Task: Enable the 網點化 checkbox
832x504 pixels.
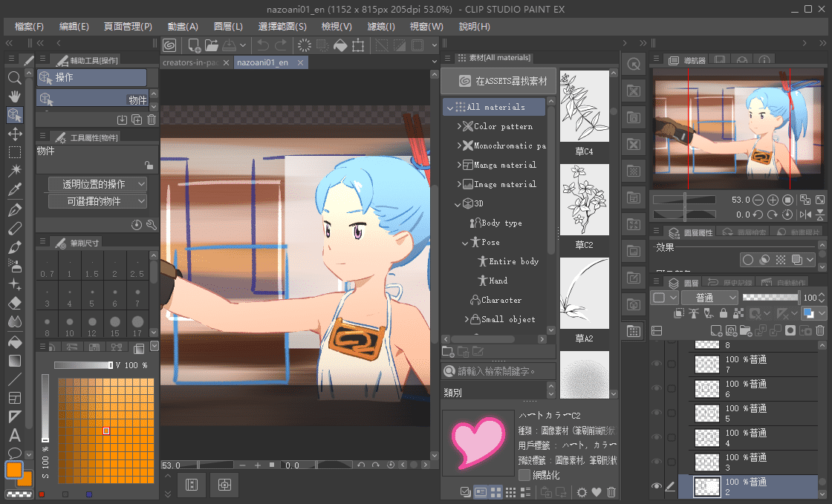Action: tap(525, 474)
